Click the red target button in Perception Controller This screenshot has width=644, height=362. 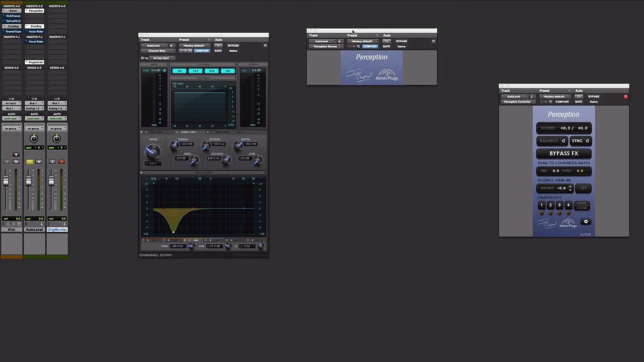tap(625, 97)
